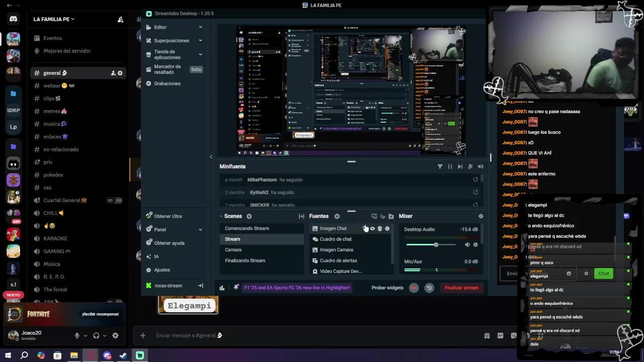Open the performance stats chart icon
This screenshot has width=644, height=362.
(222, 288)
